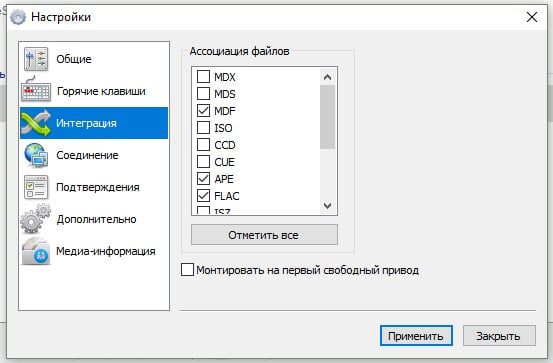The width and height of the screenshot is (553, 363).
Task: Click the Настройки gear icon in title bar
Action: 18,17
